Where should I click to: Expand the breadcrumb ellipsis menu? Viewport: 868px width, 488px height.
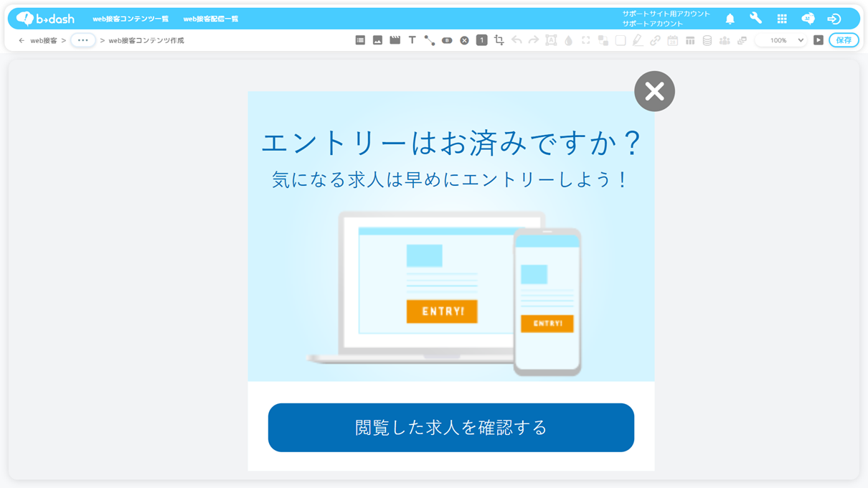click(83, 40)
